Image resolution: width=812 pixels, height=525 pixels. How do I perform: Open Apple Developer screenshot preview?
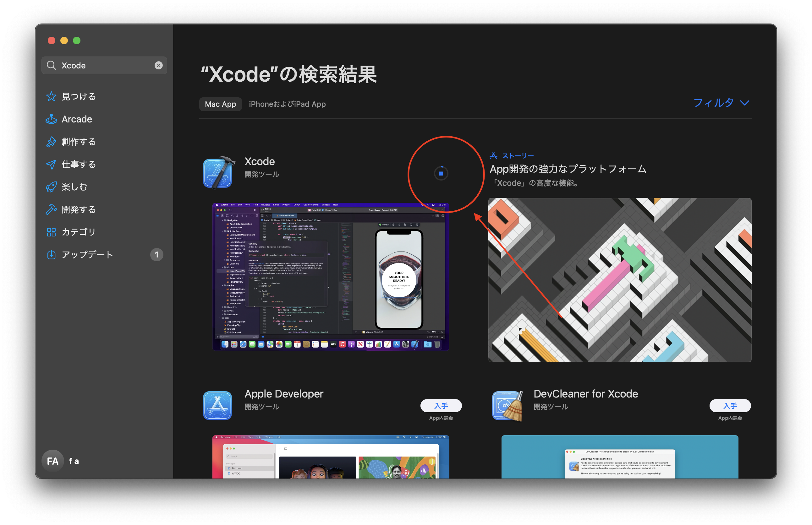click(331, 457)
